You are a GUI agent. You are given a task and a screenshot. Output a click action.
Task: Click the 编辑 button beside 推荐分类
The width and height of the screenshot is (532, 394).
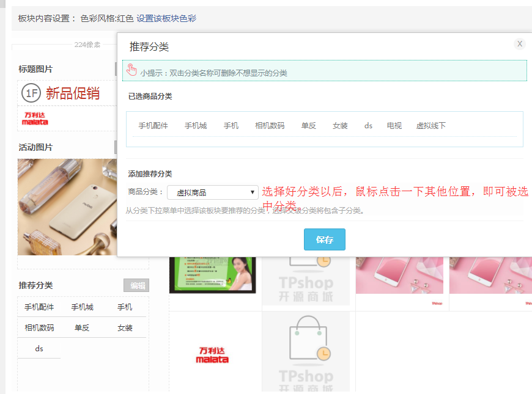pyautogui.click(x=136, y=285)
